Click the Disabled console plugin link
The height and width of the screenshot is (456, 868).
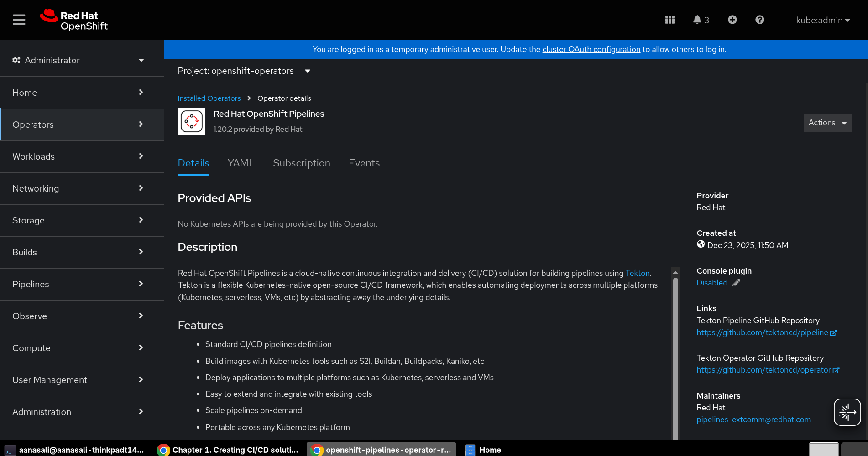[x=712, y=283]
